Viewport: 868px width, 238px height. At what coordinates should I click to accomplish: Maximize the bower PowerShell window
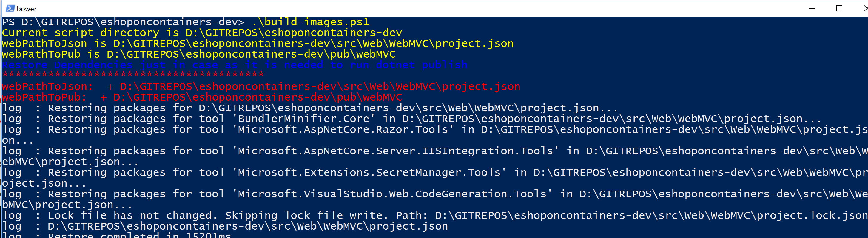(x=839, y=8)
